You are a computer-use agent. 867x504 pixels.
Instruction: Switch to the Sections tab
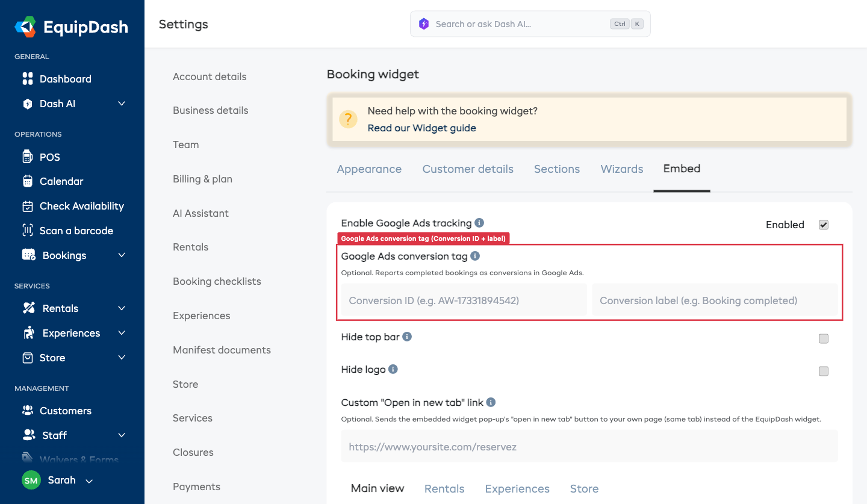[557, 169]
